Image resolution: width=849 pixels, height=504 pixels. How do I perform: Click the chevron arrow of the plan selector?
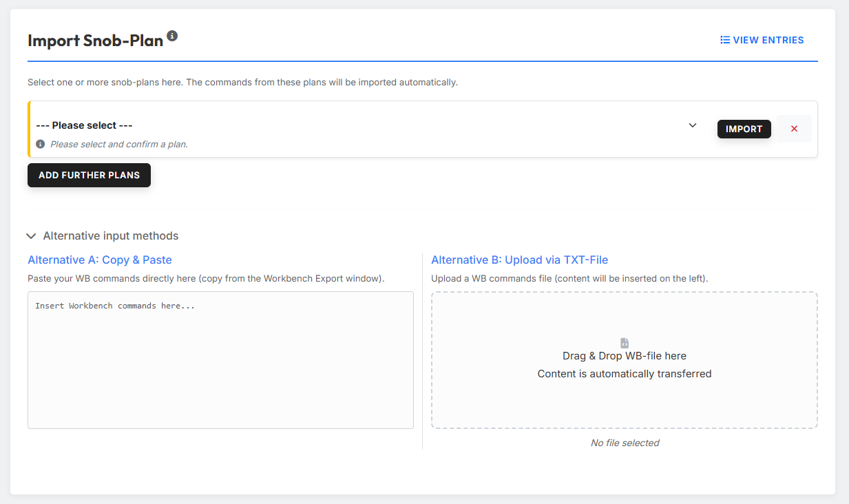coord(693,125)
